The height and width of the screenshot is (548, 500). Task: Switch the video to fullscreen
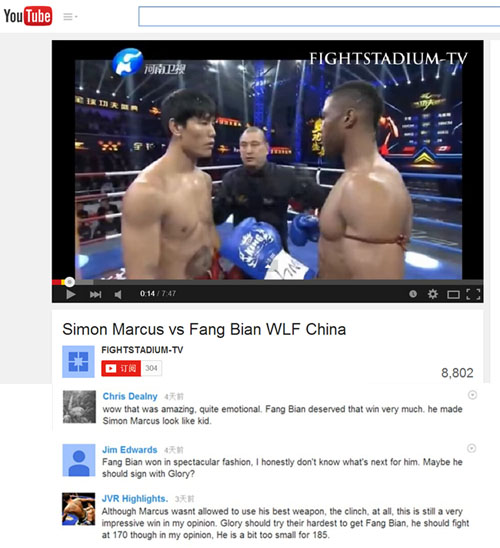point(473,294)
